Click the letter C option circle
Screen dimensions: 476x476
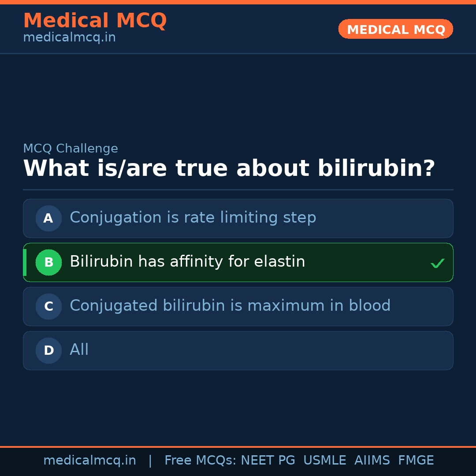point(48,306)
